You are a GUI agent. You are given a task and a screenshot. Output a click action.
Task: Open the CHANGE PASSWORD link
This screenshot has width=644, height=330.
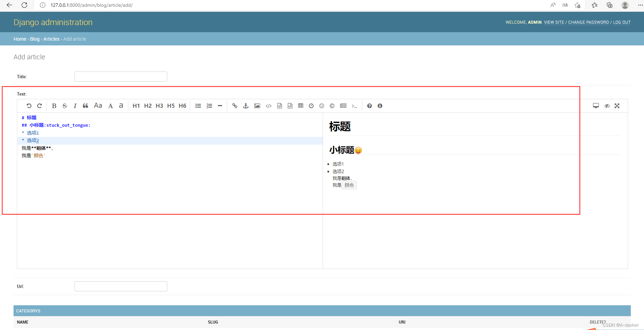pyautogui.click(x=588, y=22)
